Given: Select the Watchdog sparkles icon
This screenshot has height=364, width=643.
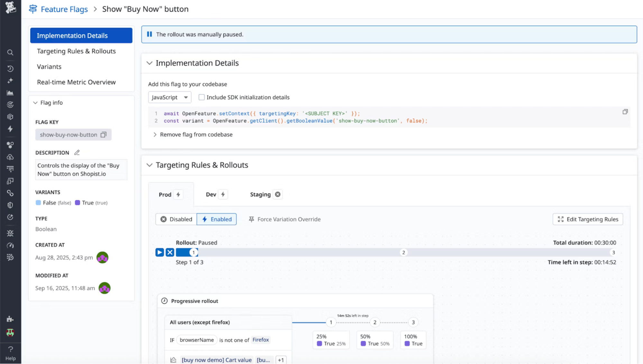Looking at the screenshot, I should point(10,81).
